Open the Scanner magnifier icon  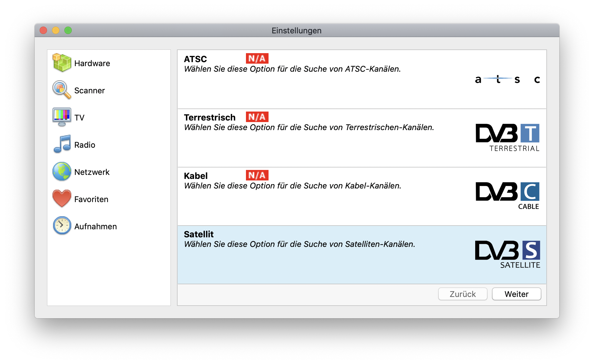62,90
